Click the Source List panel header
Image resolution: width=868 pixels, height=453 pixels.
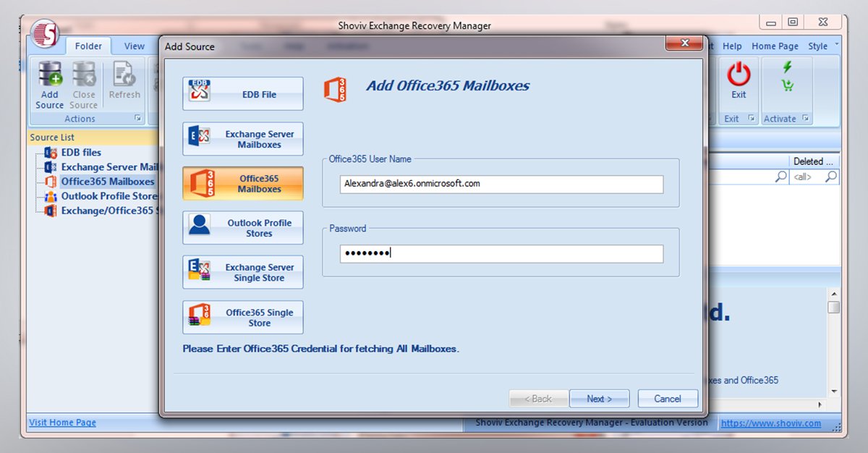click(93, 137)
